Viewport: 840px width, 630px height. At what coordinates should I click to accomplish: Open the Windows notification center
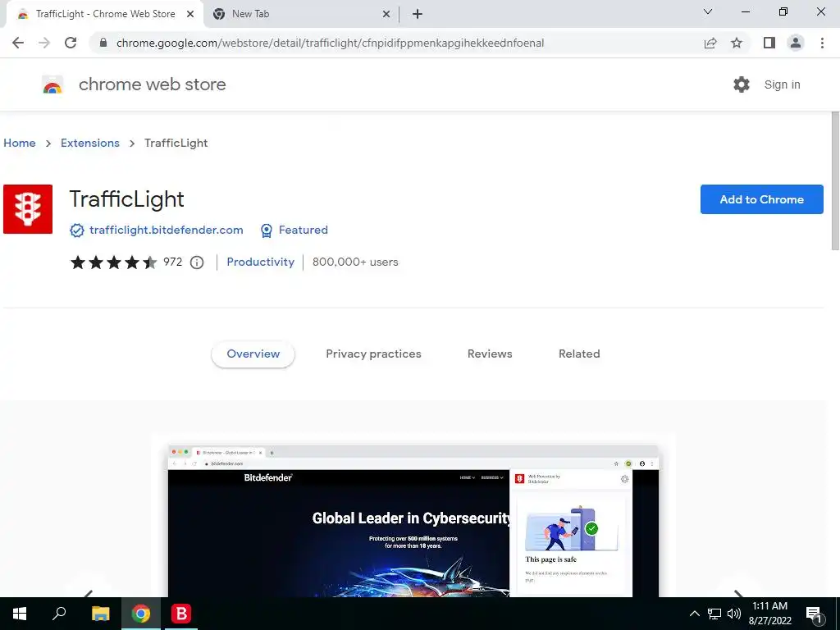[x=815, y=614]
